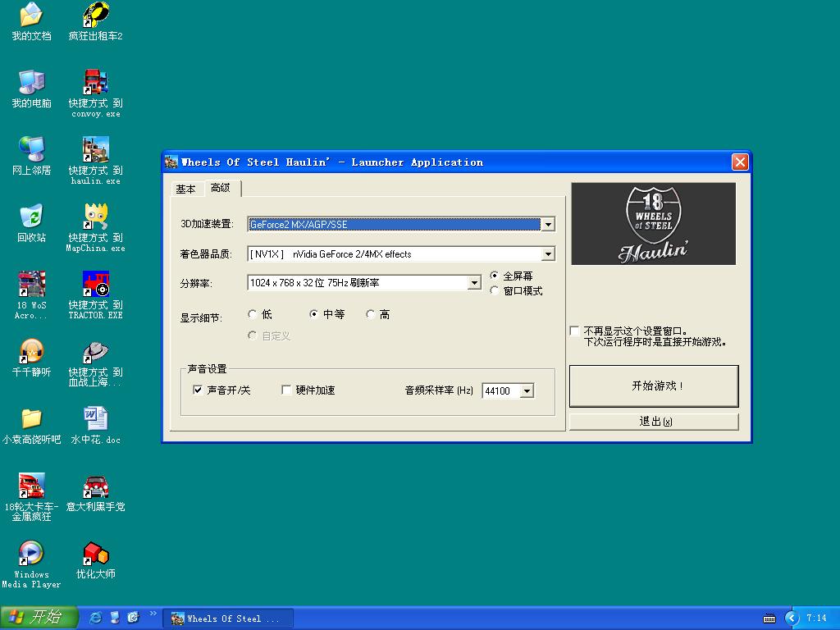Select the 窗口模式 radio button
The image size is (840, 630).
tap(495, 290)
